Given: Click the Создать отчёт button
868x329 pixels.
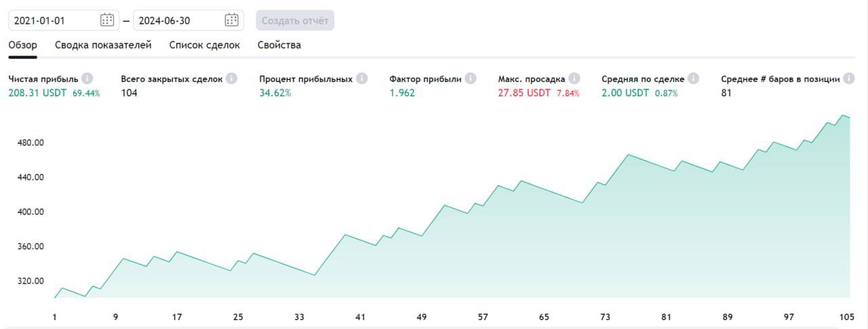Looking at the screenshot, I should tap(295, 20).
